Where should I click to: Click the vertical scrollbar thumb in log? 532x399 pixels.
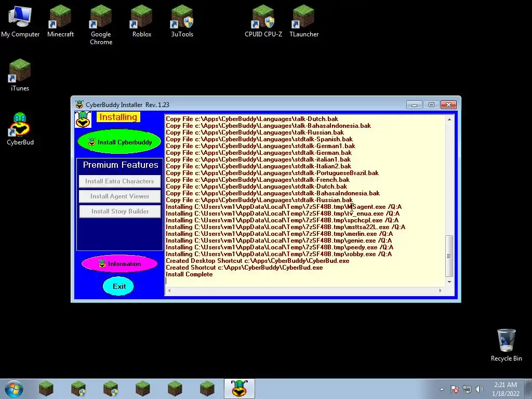(x=449, y=256)
